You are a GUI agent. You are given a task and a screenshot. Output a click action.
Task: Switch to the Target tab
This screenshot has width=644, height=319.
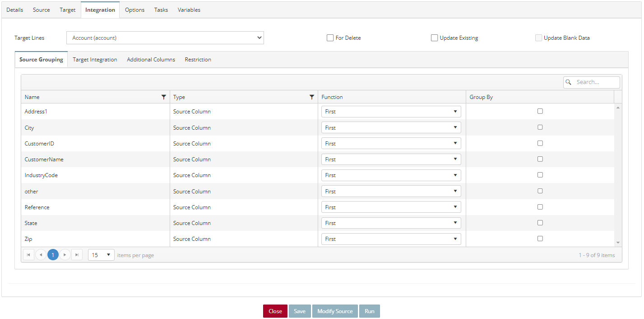tap(68, 10)
